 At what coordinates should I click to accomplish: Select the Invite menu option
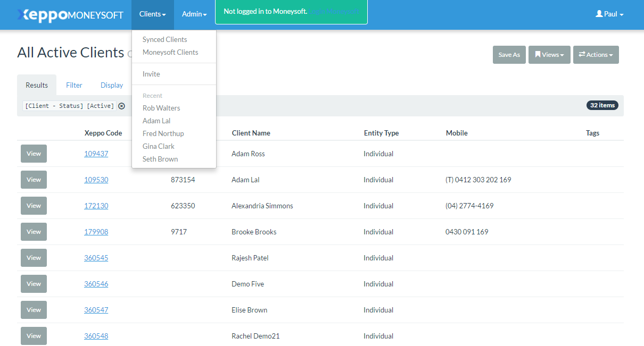point(151,74)
